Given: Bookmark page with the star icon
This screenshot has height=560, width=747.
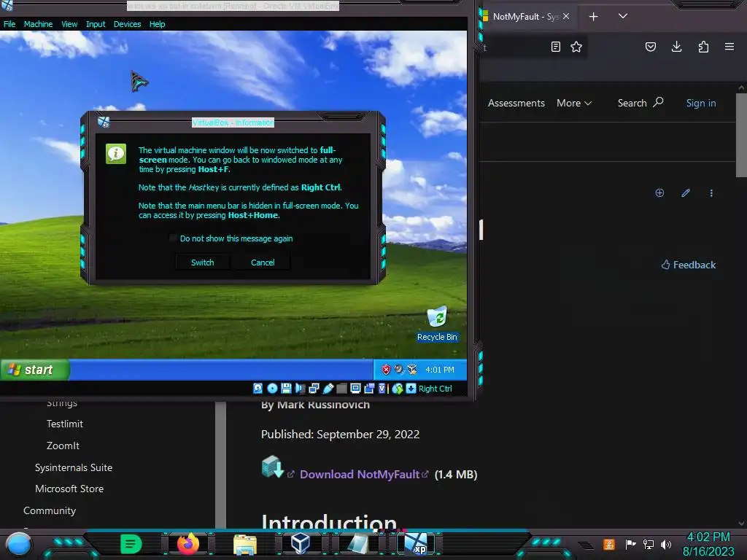Looking at the screenshot, I should 576,47.
